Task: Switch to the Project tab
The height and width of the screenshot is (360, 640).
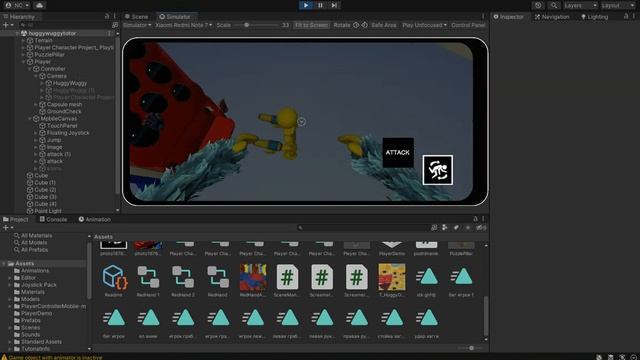Action: coord(16,220)
